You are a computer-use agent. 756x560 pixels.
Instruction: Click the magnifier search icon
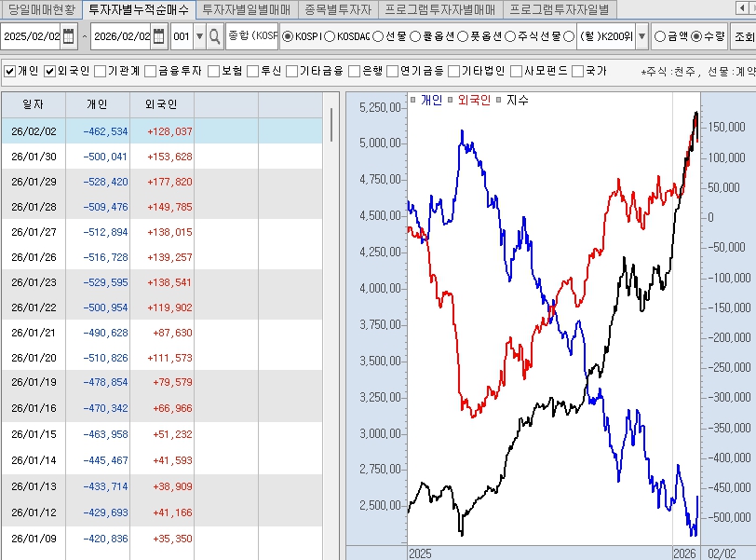tap(215, 37)
